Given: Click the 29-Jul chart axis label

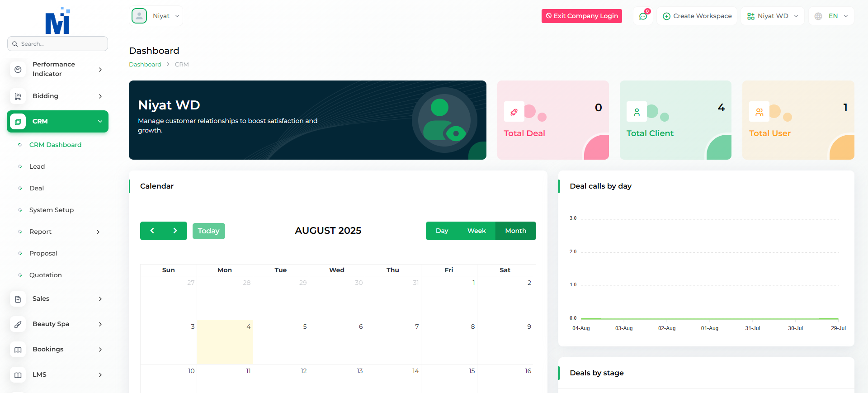Looking at the screenshot, I should click(x=838, y=328).
